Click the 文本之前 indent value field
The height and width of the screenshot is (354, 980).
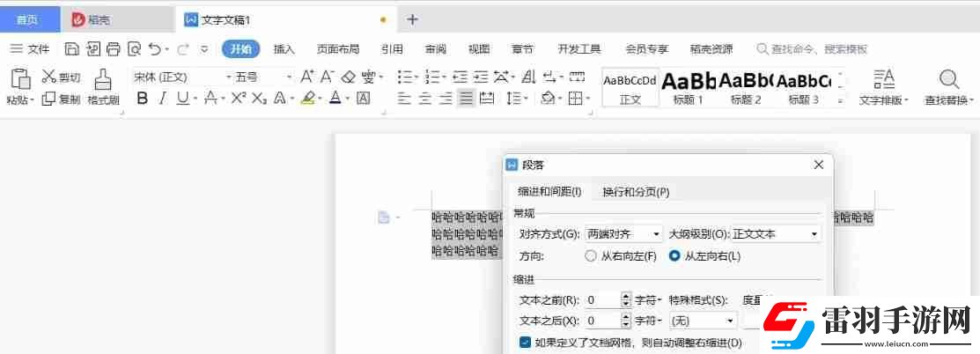pos(602,299)
